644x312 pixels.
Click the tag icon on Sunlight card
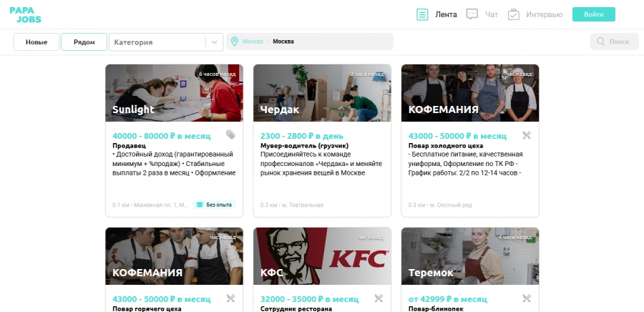point(231,135)
